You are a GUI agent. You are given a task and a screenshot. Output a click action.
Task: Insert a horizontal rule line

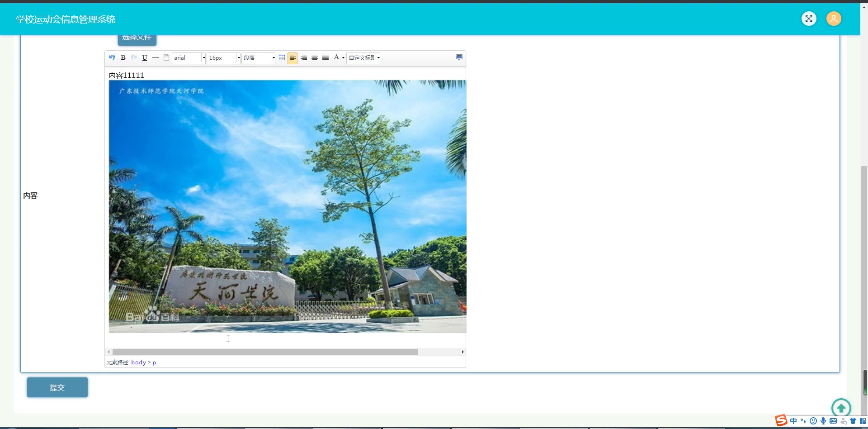point(156,57)
